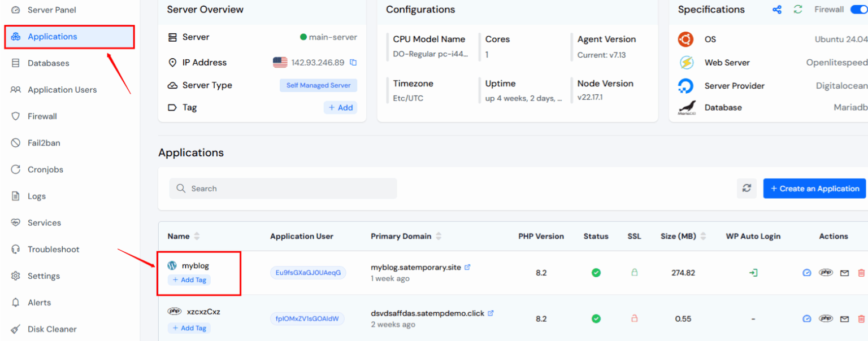The height and width of the screenshot is (341, 868).
Task: Open mail icon for myblog row
Action: point(844,273)
